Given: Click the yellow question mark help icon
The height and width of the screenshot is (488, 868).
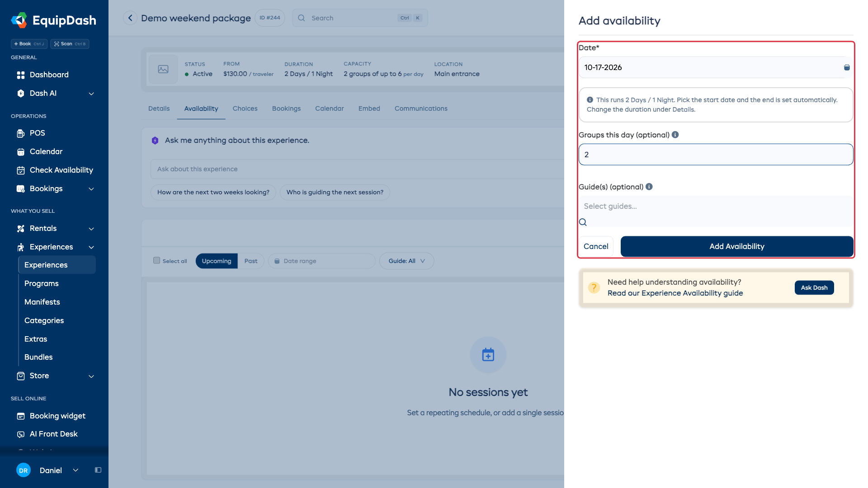Looking at the screenshot, I should (594, 287).
